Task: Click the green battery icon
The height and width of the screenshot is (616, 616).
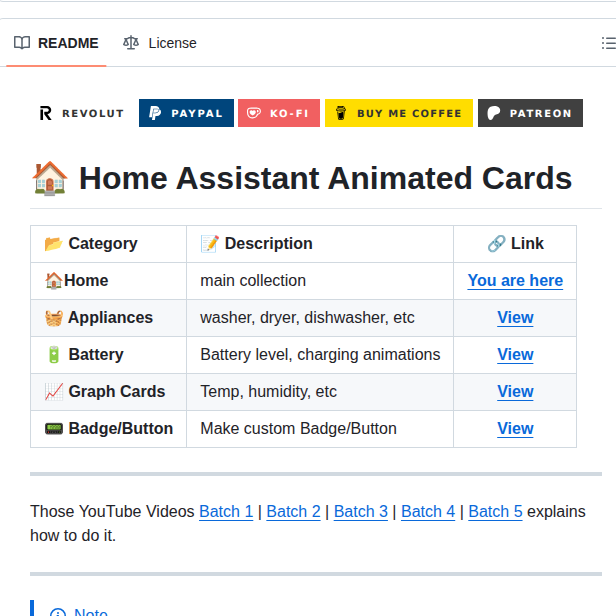Action: [x=54, y=355]
